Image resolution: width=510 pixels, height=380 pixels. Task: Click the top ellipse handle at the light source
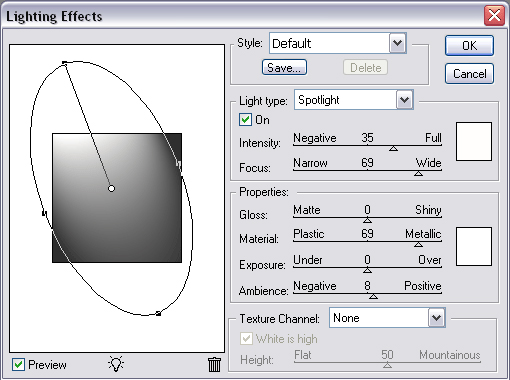pos(64,63)
